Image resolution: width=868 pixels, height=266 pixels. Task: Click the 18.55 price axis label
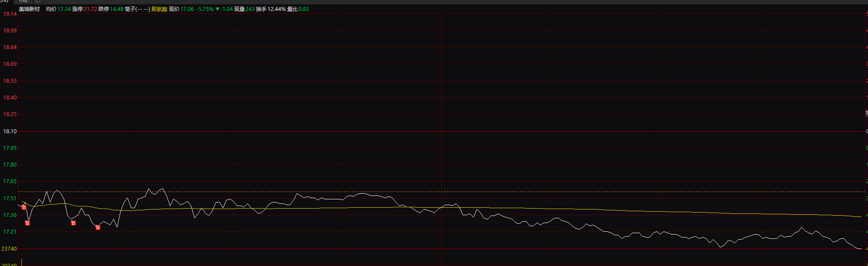[10, 81]
